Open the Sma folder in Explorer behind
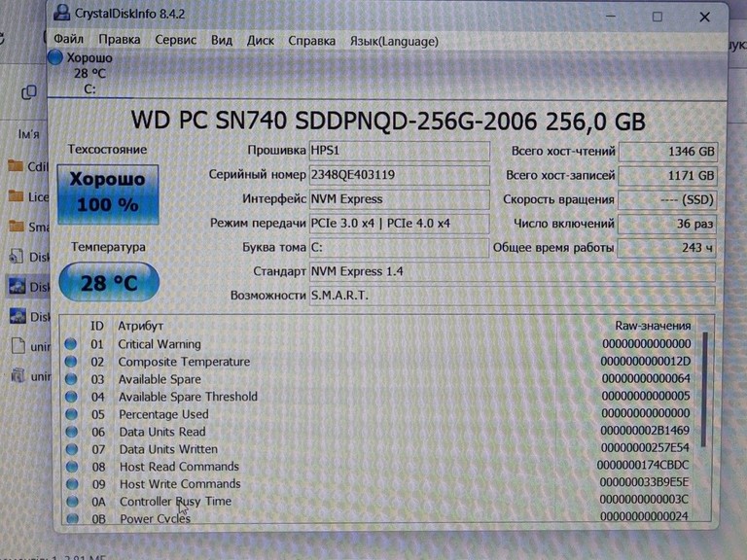 (x=28, y=227)
